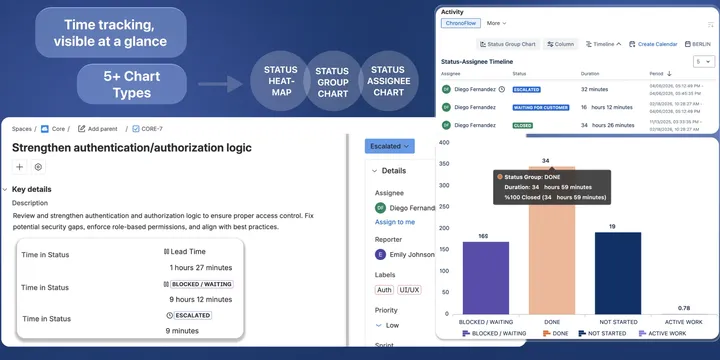
Task: Click clock icon beside Diego Fernandez row
Action: point(501,90)
